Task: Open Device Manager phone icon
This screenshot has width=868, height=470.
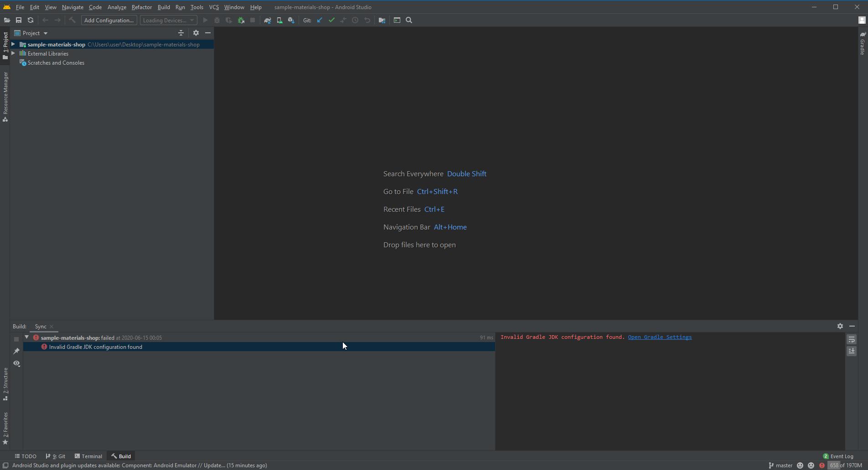Action: [x=279, y=20]
